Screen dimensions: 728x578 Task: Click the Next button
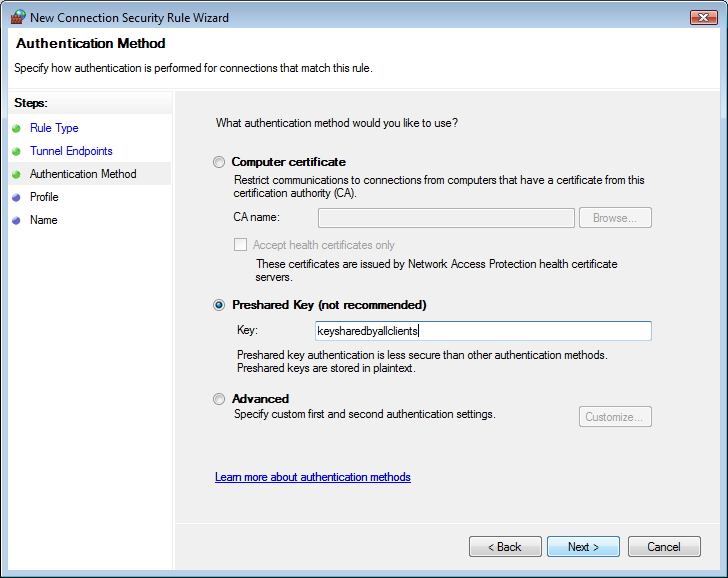[x=583, y=546]
